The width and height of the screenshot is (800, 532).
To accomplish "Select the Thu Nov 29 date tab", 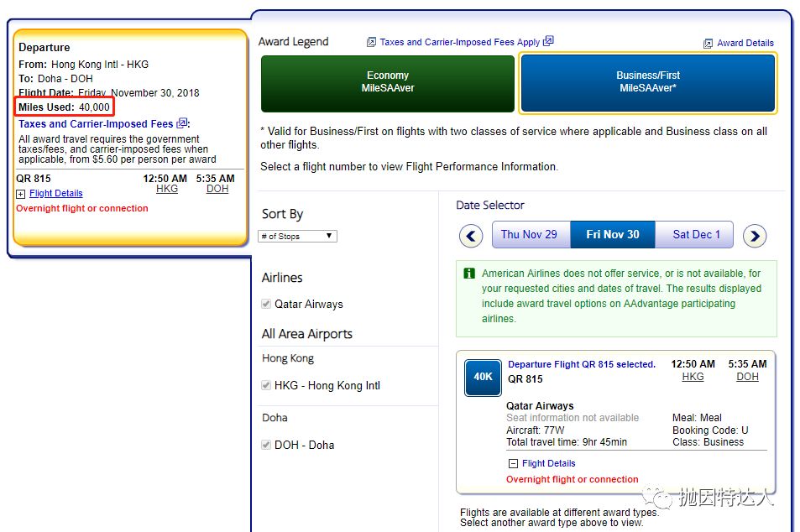I will (531, 235).
